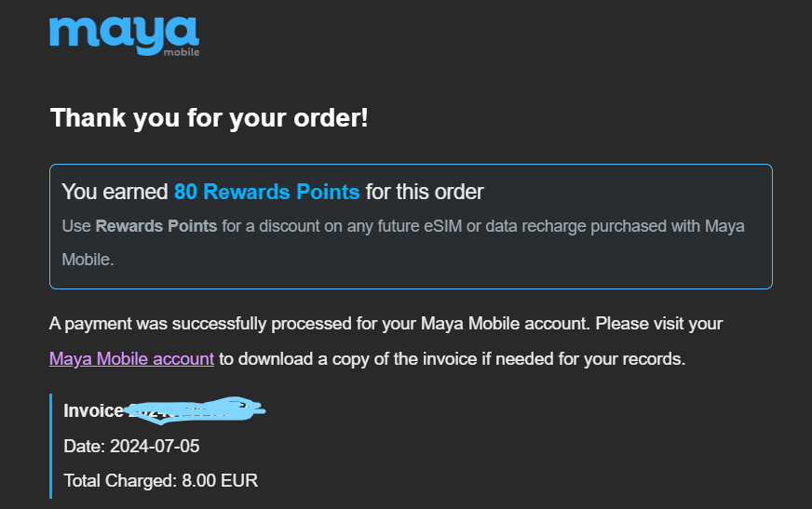The width and height of the screenshot is (812, 509).
Task: Open the Maya Mobile account link
Action: [x=131, y=358]
